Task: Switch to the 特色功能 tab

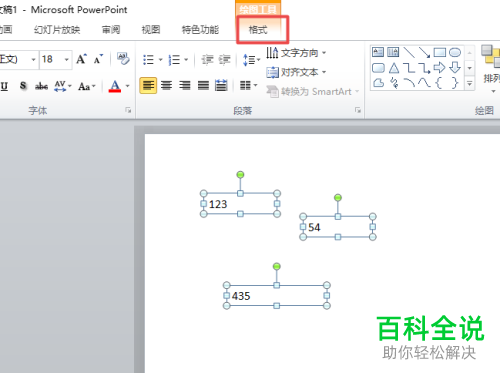Action: tap(200, 30)
